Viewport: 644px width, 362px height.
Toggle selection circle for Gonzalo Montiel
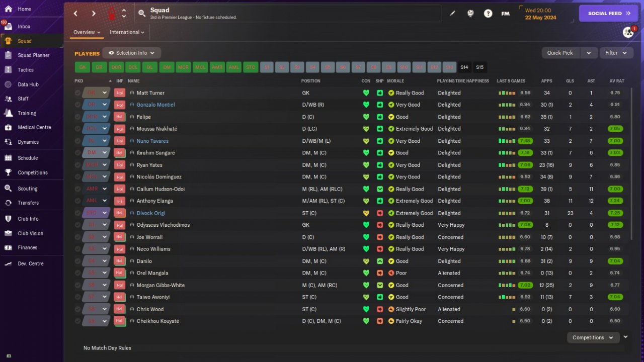tap(77, 105)
